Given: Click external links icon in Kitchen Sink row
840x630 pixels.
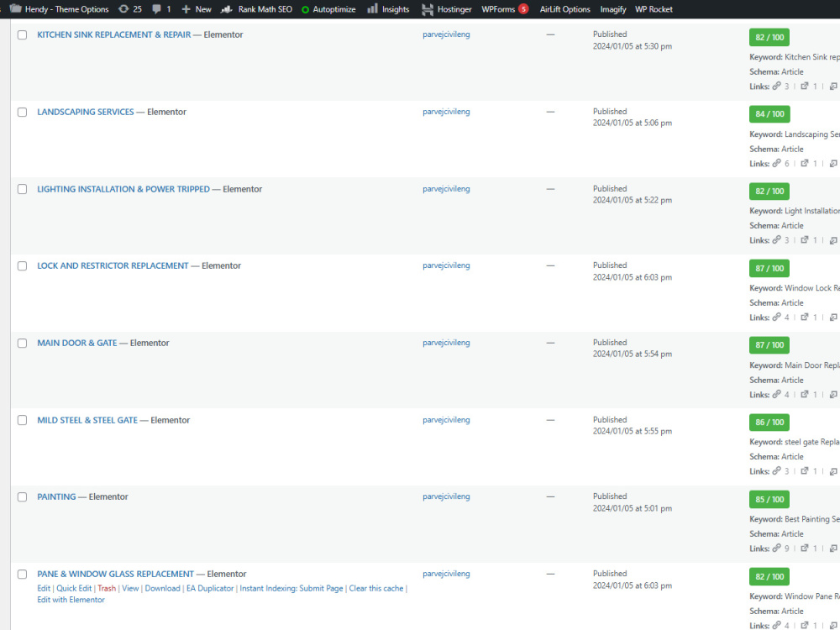Looking at the screenshot, I should 804,86.
